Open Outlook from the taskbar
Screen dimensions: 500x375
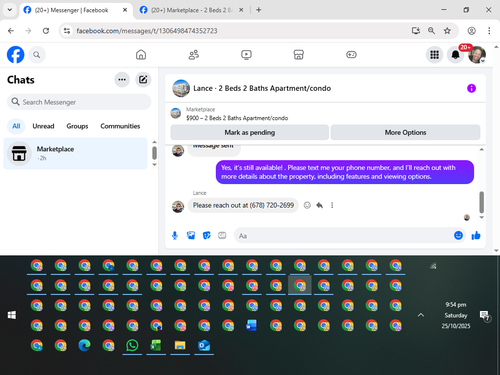204,345
